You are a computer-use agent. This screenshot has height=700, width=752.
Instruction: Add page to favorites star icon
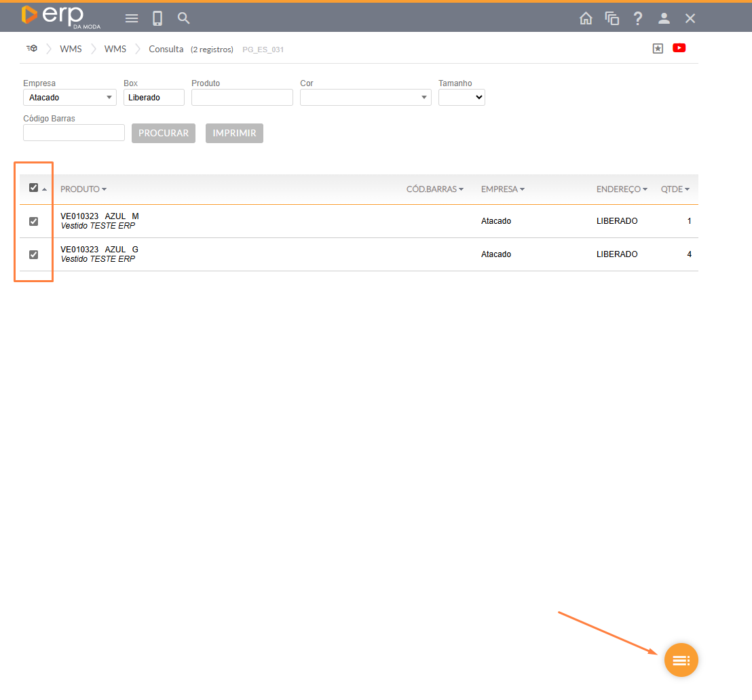[x=658, y=49]
